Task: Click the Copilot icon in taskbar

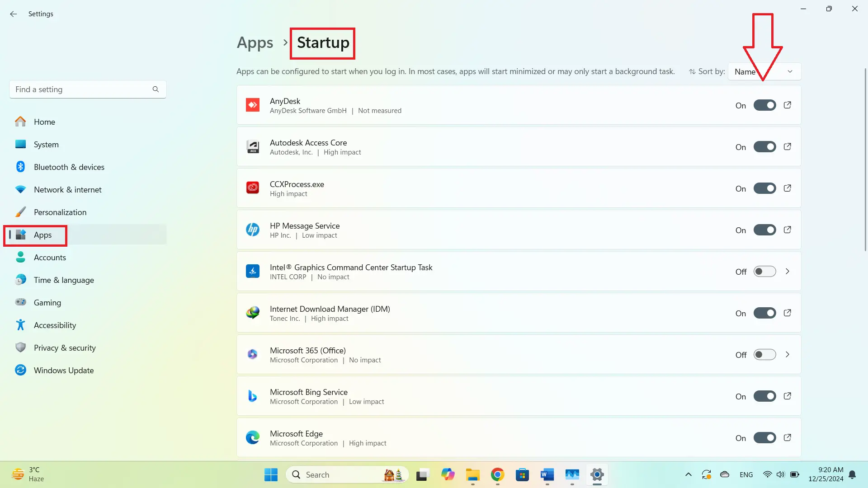Action: [448, 475]
